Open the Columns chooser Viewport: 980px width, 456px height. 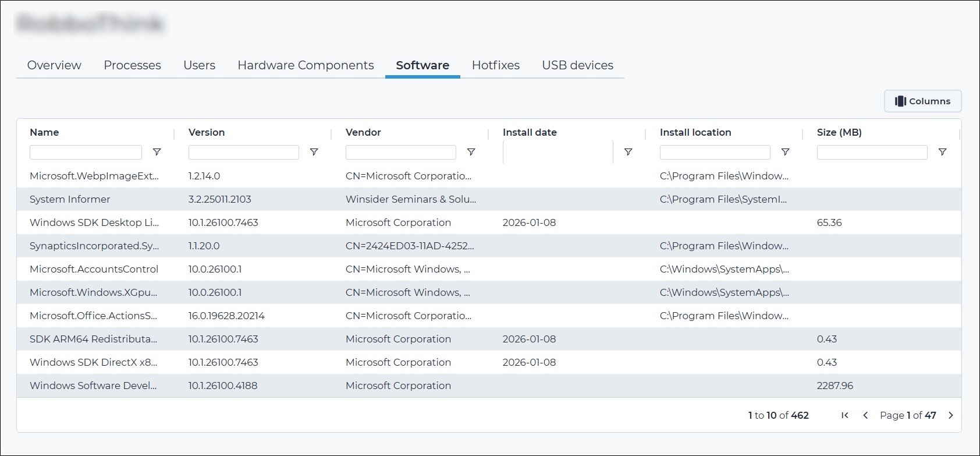(x=922, y=101)
